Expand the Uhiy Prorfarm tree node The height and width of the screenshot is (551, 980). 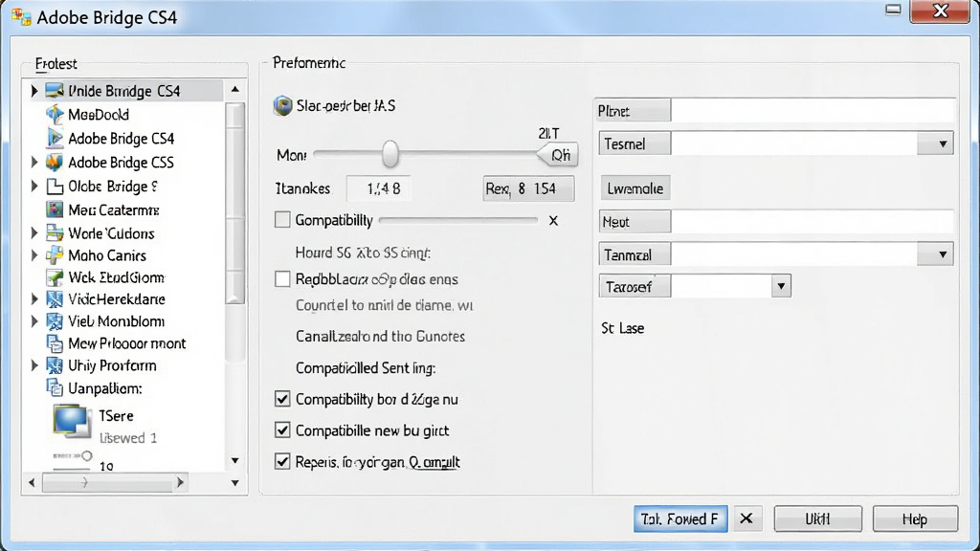pyautogui.click(x=34, y=365)
